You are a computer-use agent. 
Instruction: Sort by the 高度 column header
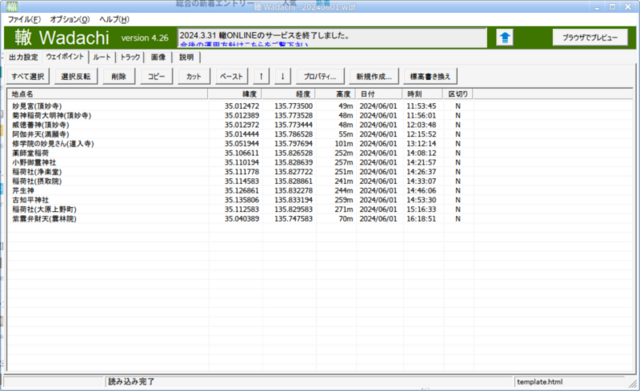[336, 94]
